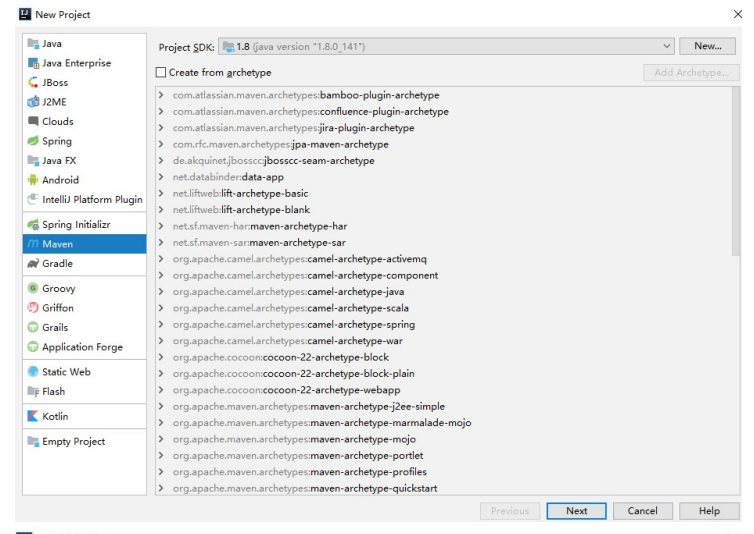Click the IntelliJ logo in title bar
The height and width of the screenshot is (534, 754).
[25, 14]
